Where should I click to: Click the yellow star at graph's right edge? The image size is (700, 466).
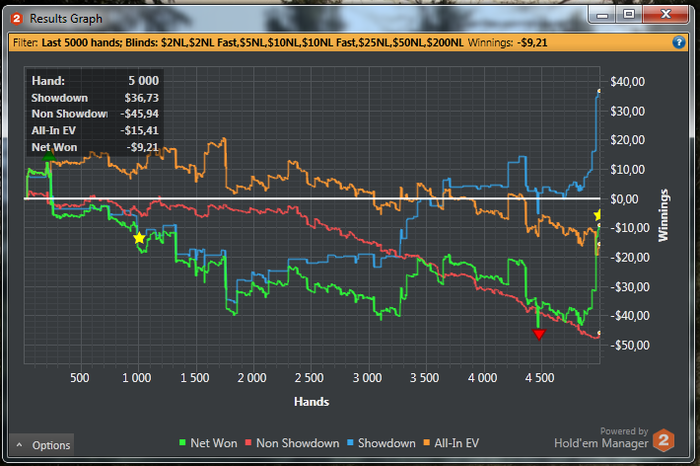click(x=597, y=216)
